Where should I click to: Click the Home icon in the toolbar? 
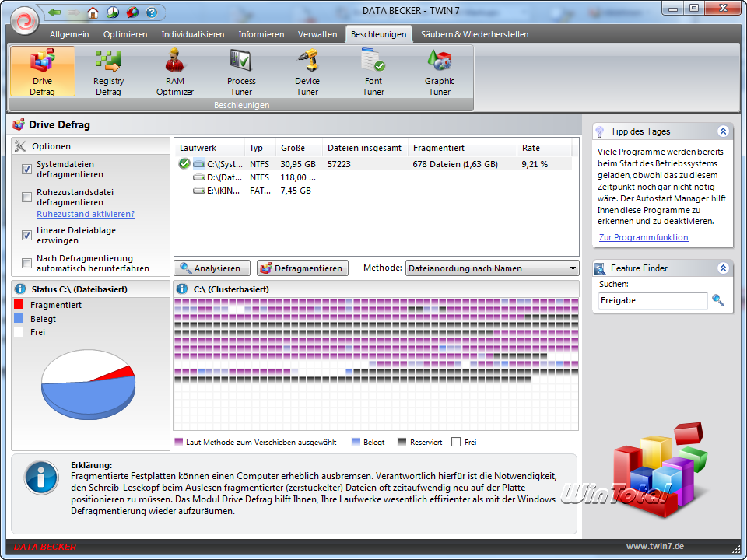[x=93, y=12]
